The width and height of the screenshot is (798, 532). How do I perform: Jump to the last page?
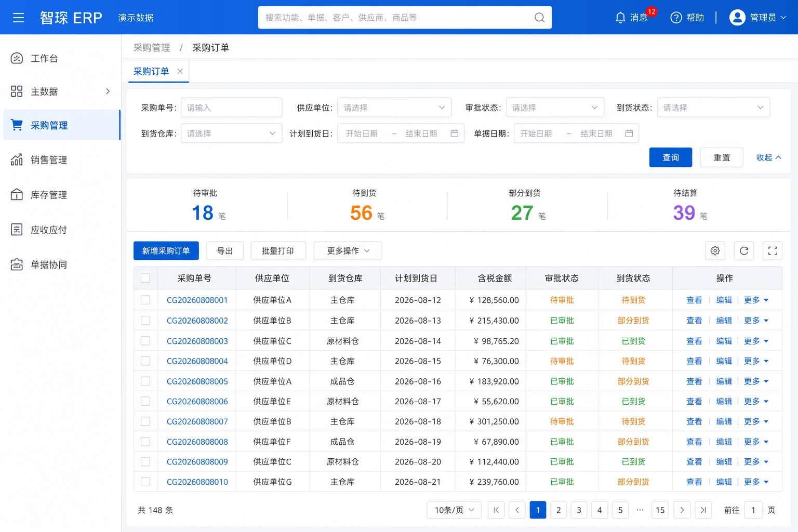click(x=703, y=510)
